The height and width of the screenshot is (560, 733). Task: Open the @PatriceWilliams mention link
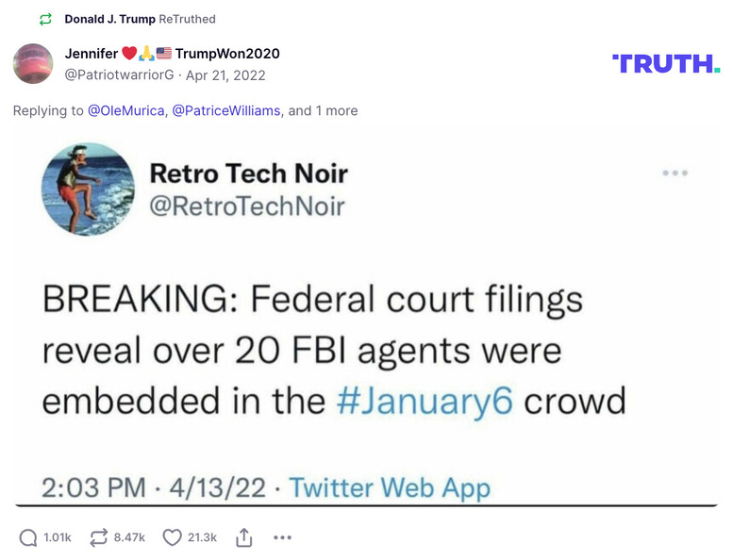tap(225, 110)
